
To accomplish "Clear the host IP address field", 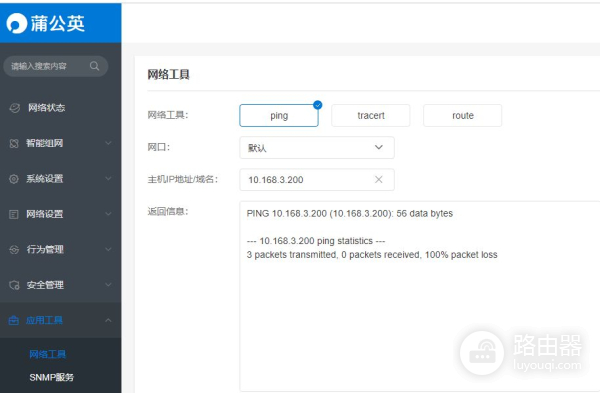I will [x=378, y=179].
